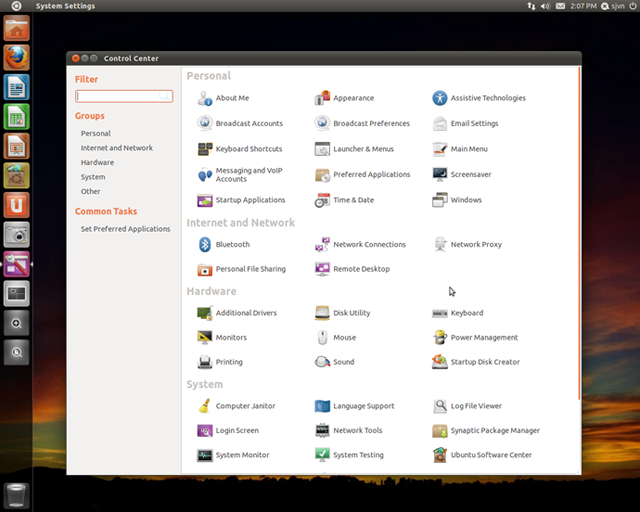Open the network indicator menu

pos(531,6)
